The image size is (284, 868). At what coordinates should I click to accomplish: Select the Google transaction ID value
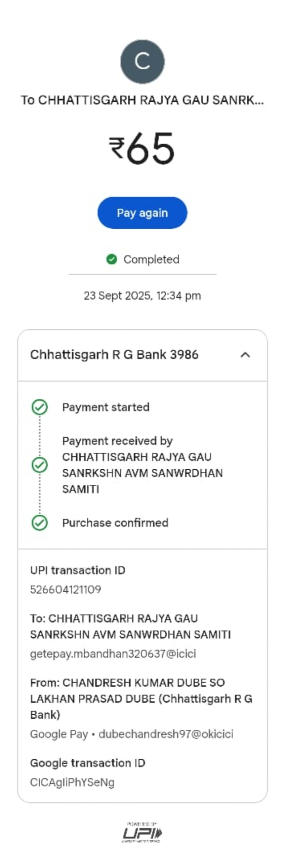coord(72,782)
